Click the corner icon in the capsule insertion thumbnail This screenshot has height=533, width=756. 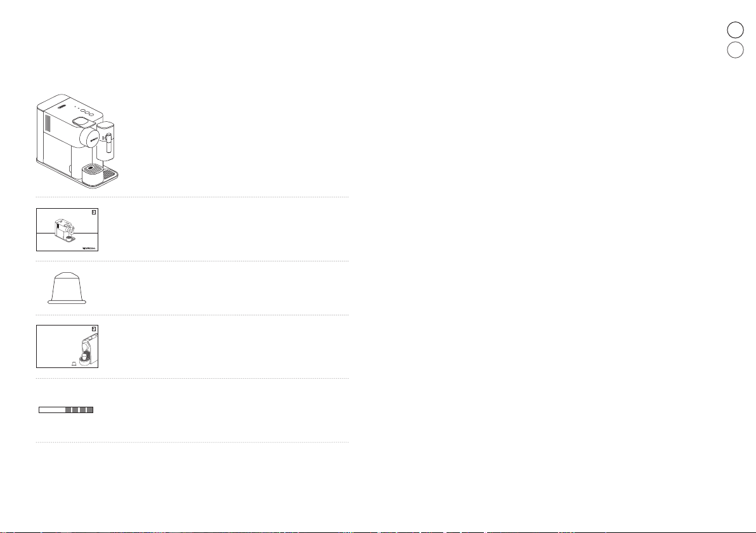(x=94, y=329)
